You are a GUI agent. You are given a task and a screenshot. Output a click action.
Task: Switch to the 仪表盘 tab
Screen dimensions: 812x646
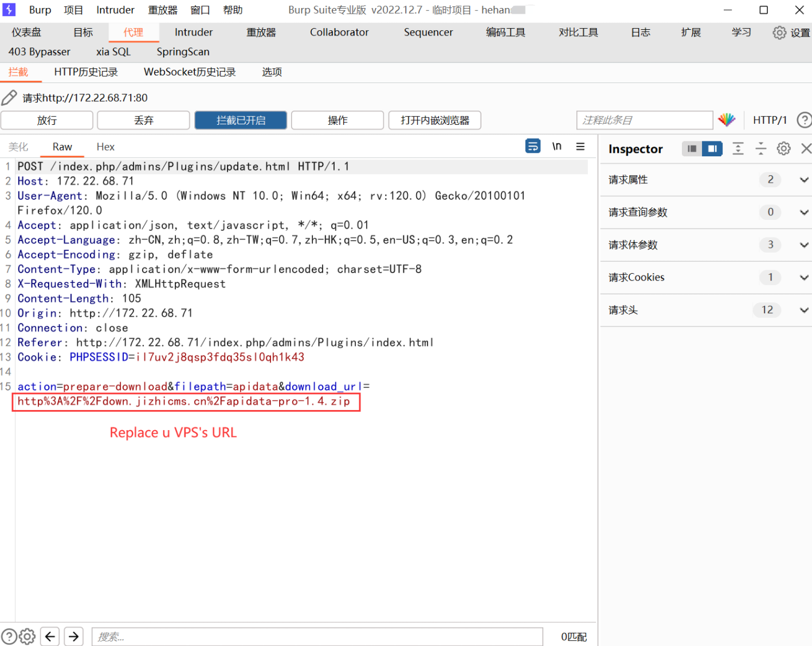click(26, 33)
